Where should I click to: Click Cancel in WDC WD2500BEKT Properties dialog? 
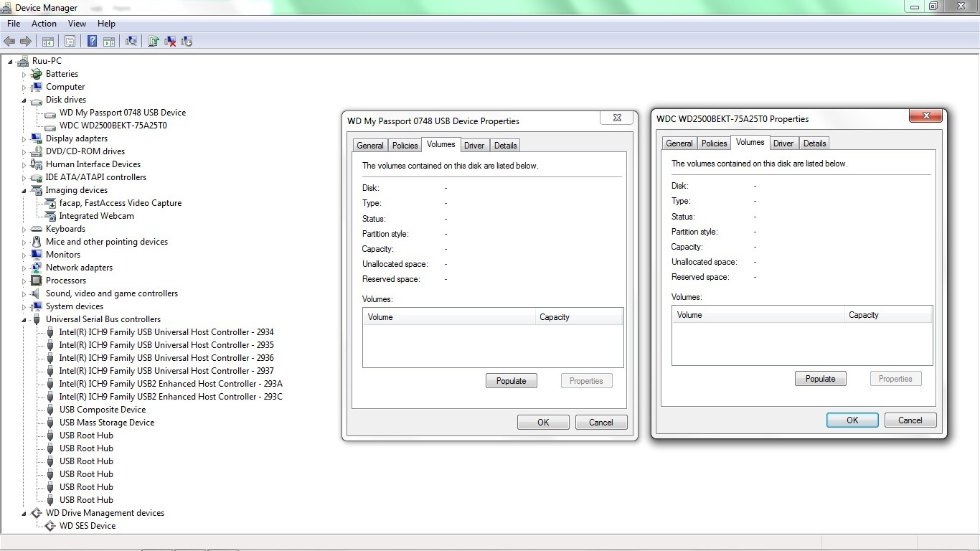click(x=910, y=420)
